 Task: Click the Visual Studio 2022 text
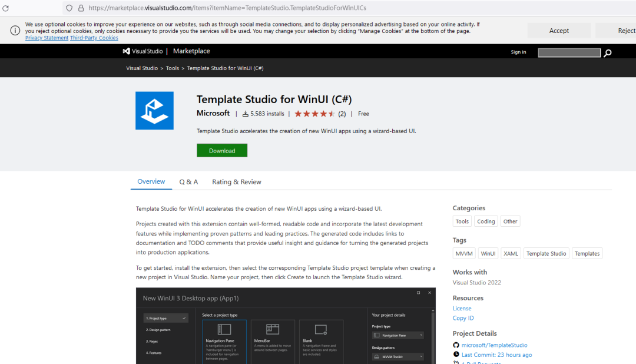477,283
